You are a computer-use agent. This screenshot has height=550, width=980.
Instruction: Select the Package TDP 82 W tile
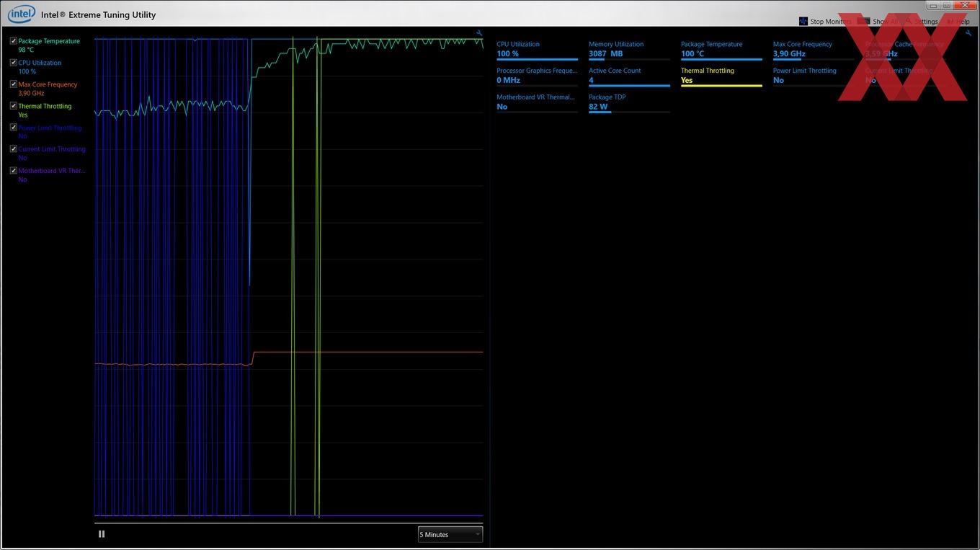629,102
